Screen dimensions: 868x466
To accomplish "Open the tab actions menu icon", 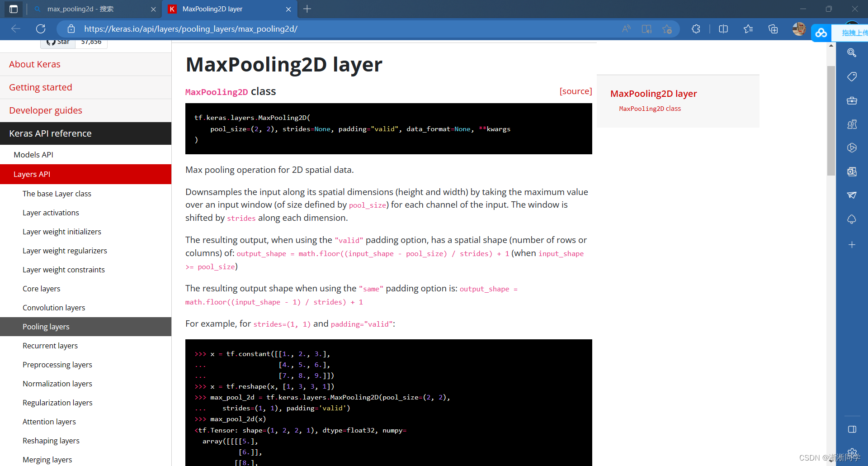I will tap(14, 9).
